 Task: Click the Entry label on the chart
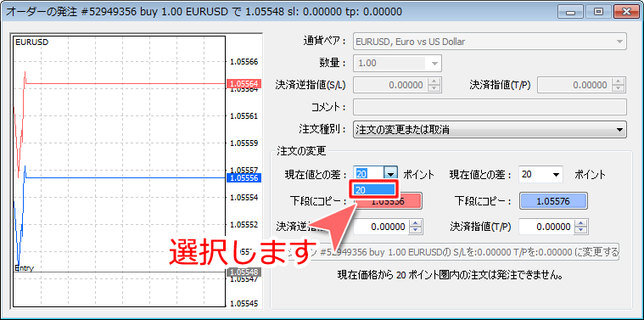pyautogui.click(x=25, y=268)
